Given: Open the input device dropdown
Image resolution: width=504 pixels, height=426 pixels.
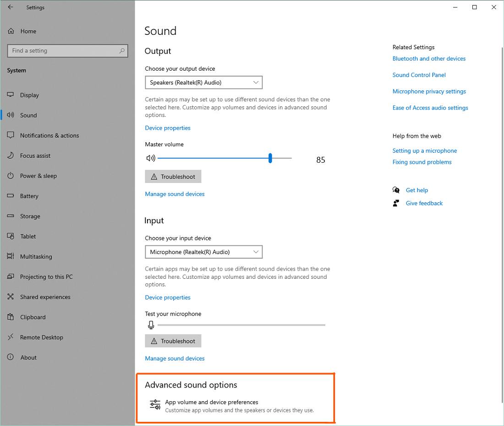Looking at the screenshot, I should 204,252.
